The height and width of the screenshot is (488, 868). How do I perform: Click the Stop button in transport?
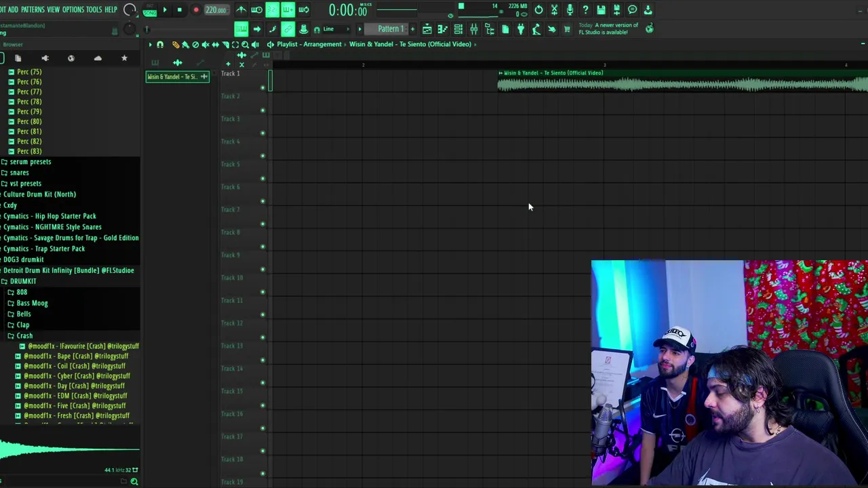pos(180,10)
